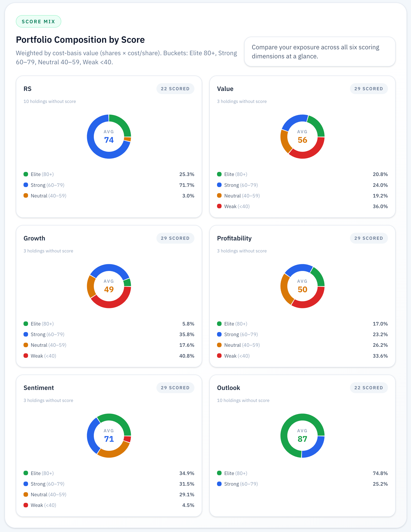Click the Profitability card's 29 SCORED badge
Image resolution: width=411 pixels, height=532 pixels.
tap(369, 238)
